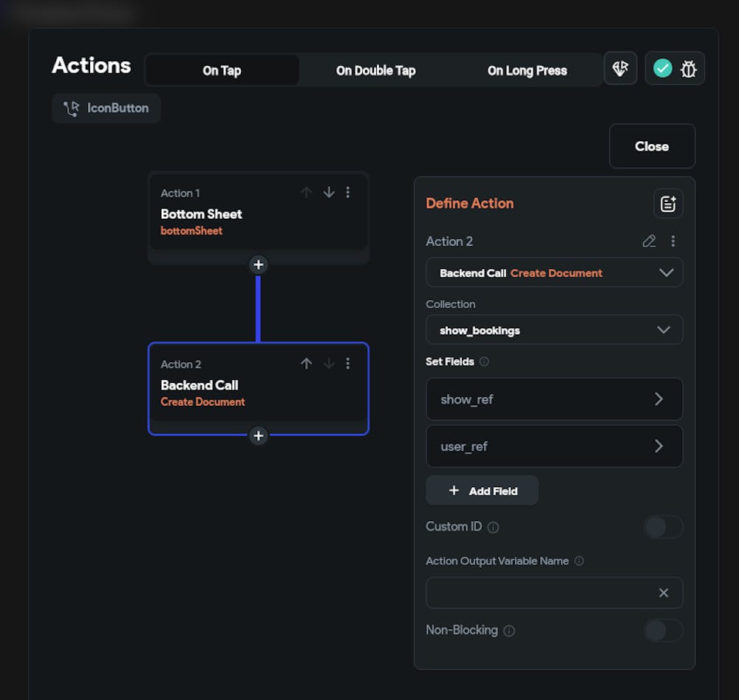Clear the Action Output Variable Name field

[663, 592]
